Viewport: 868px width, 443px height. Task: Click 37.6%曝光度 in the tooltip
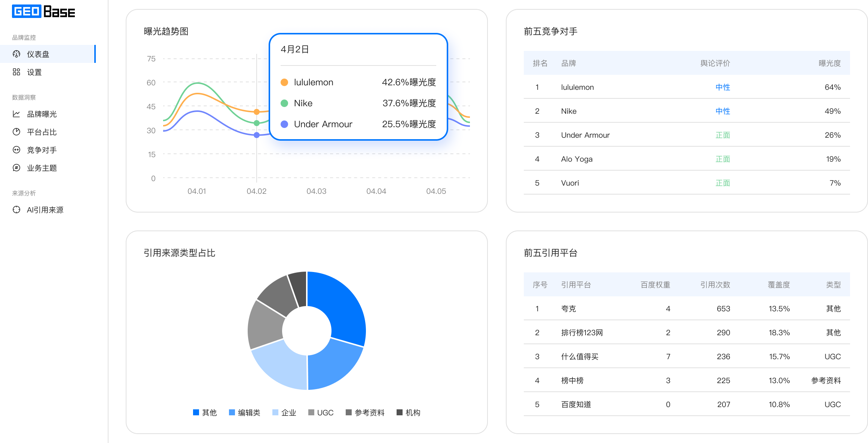(409, 103)
